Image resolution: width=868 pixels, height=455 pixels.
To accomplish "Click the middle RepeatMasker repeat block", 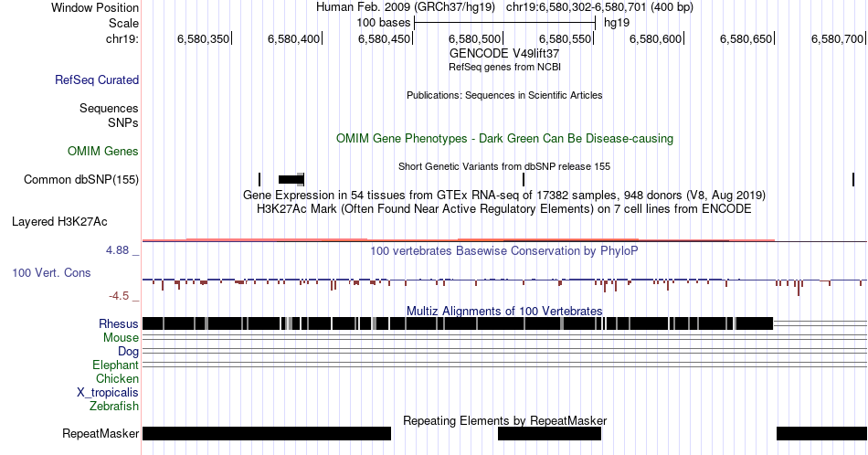I will [x=550, y=433].
